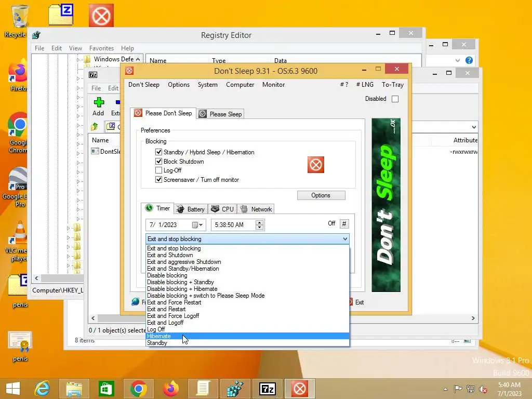This screenshot has height=399, width=532.
Task: Switch to the Battery tab
Action: [x=191, y=209]
